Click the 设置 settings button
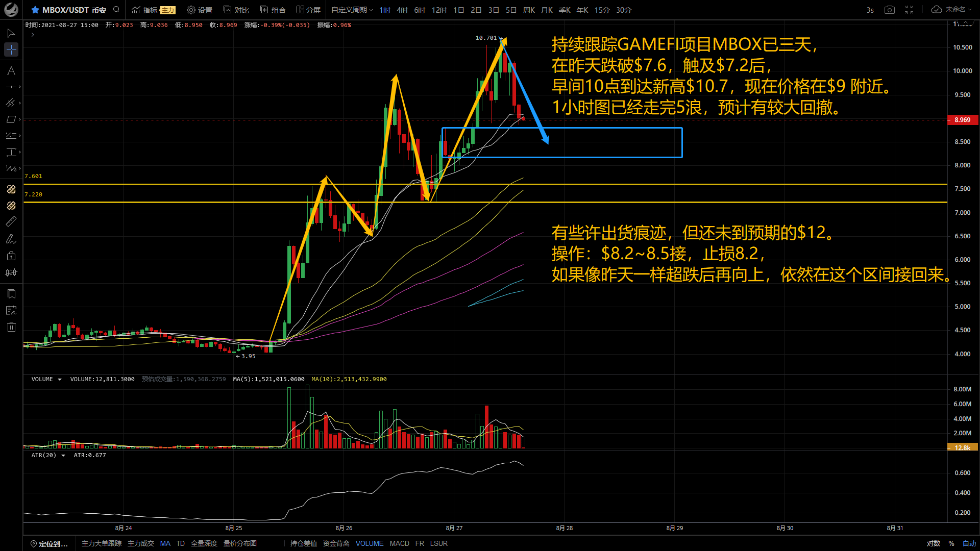This screenshot has width=980, height=551. [x=200, y=10]
